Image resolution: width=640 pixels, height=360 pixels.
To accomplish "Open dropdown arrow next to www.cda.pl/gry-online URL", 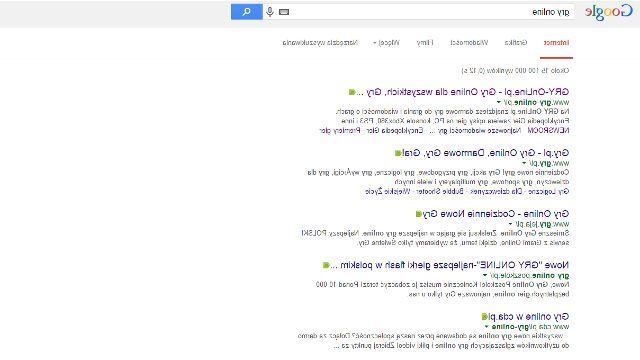I will 487,327.
